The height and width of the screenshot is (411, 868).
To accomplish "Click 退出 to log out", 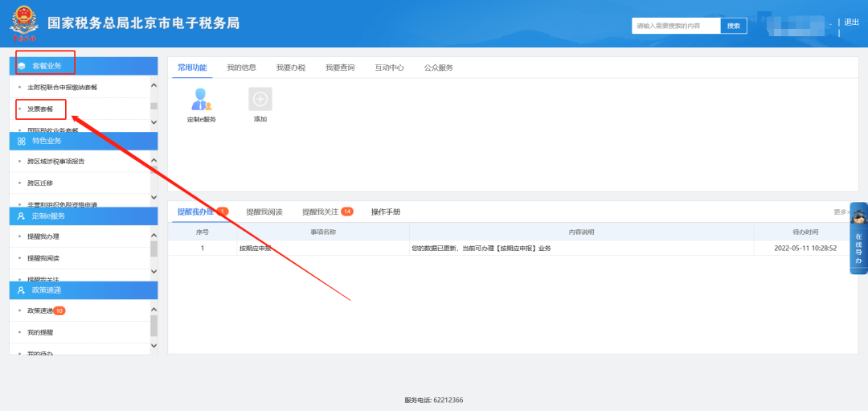I will [x=851, y=23].
